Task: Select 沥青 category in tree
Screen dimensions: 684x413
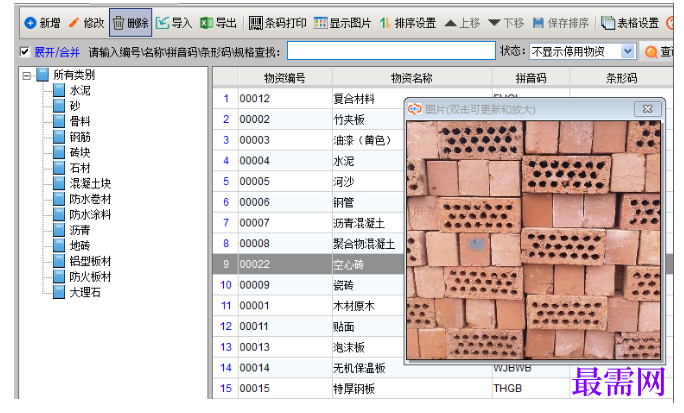Action: pos(80,230)
